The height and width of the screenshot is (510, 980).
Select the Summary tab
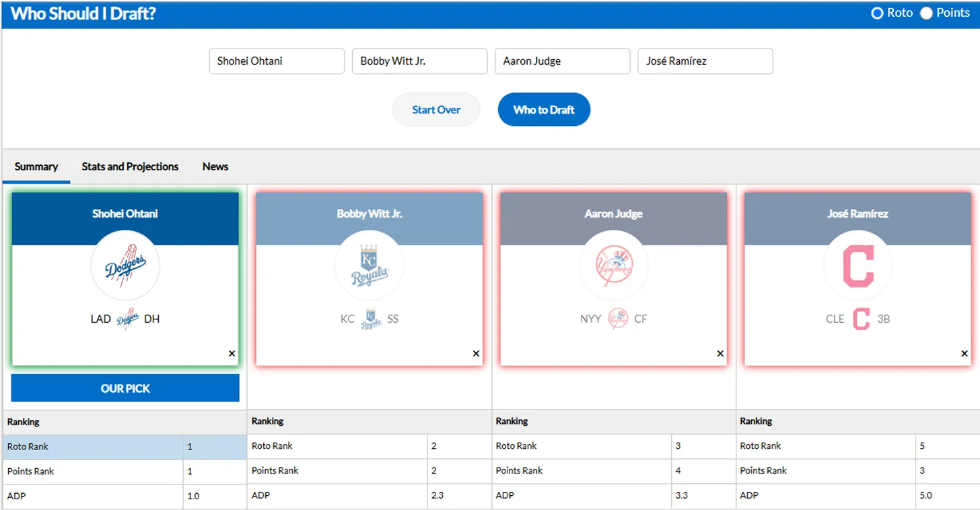click(36, 166)
